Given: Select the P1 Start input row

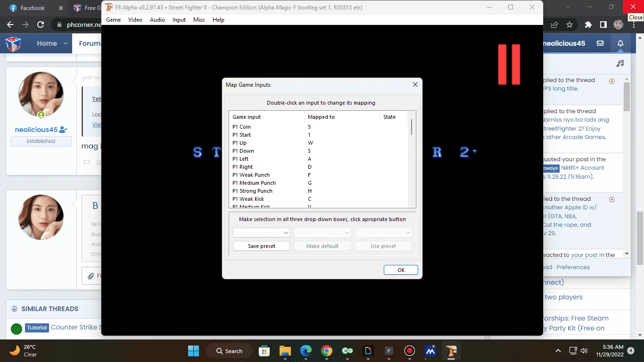Looking at the screenshot, I should [x=318, y=135].
